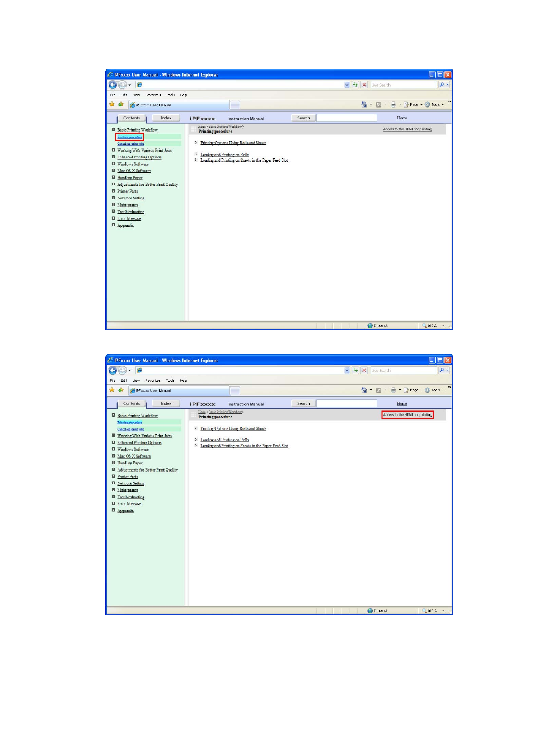Select Contents tab in second browser window

click(132, 404)
